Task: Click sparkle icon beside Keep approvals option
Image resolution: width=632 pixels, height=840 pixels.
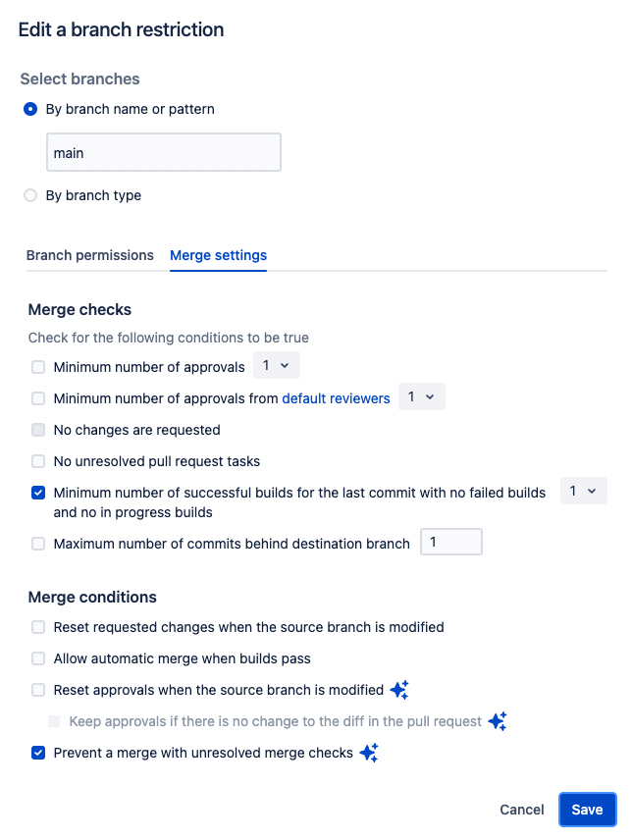Action: pyautogui.click(x=498, y=721)
